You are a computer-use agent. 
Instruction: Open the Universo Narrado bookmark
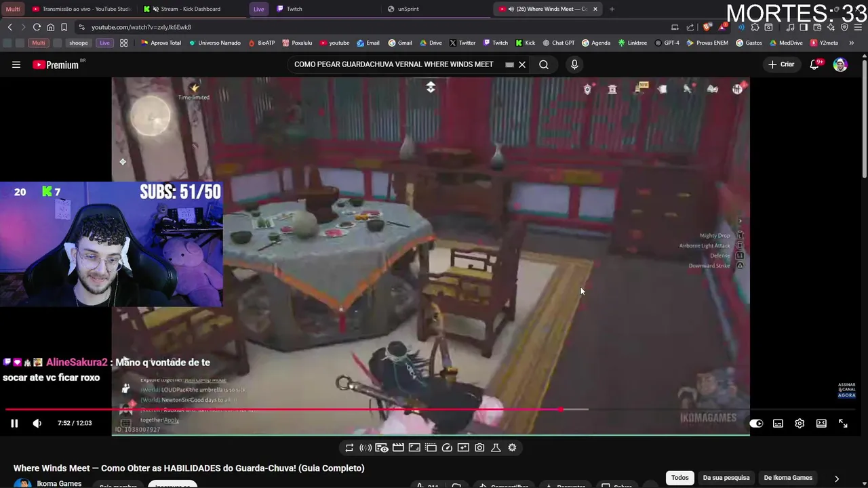(214, 43)
